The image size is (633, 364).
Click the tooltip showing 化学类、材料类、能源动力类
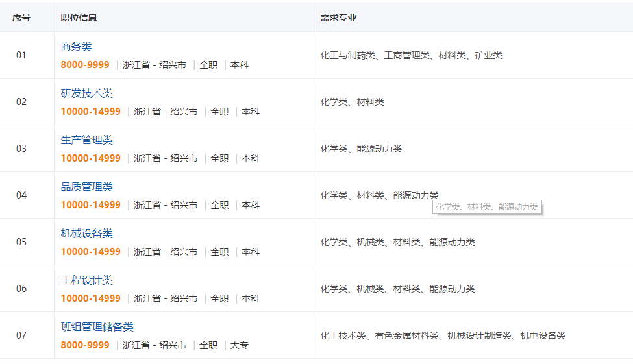click(487, 207)
